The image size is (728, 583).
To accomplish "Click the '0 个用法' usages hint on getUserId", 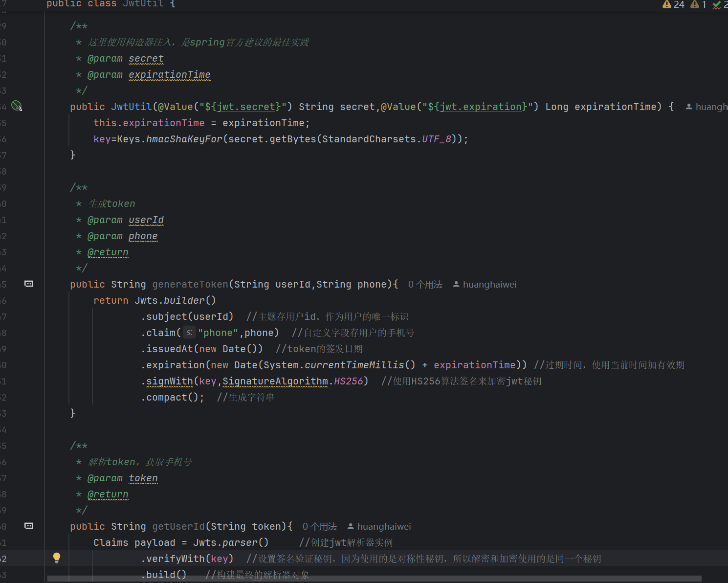I will tap(319, 526).
